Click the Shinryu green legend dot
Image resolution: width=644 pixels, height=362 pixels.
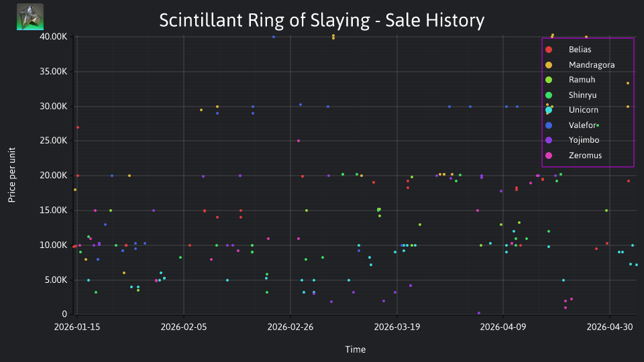[549, 95]
